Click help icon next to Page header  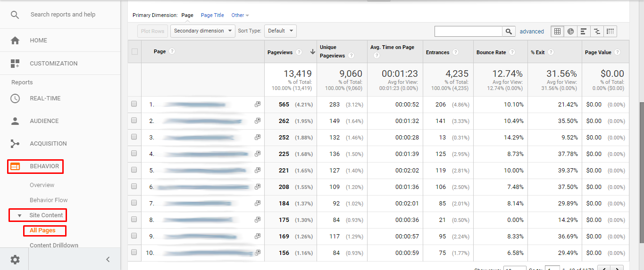click(x=172, y=51)
